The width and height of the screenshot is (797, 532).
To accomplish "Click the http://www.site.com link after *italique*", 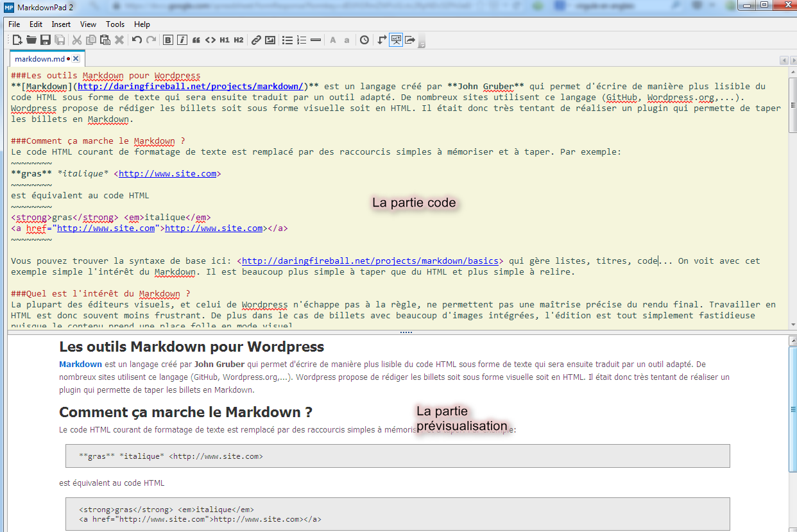I will [x=167, y=174].
